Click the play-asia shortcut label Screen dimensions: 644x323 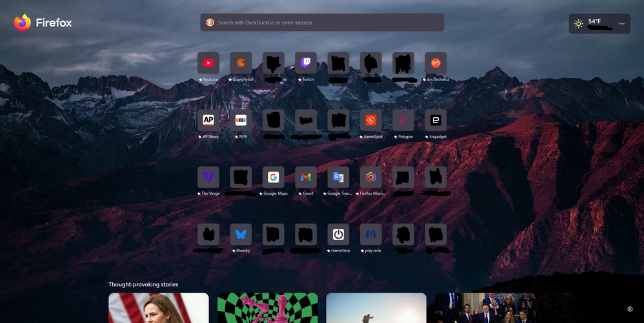(x=373, y=250)
